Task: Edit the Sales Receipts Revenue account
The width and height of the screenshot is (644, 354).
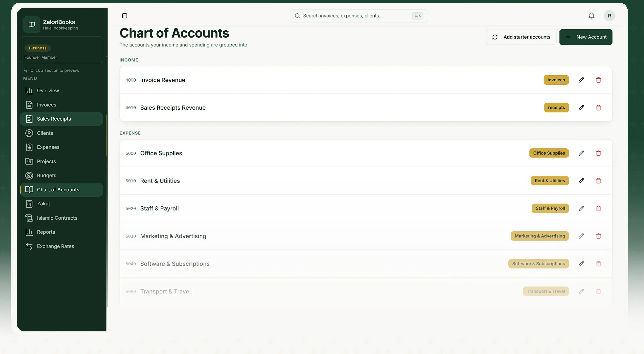Action: [581, 107]
